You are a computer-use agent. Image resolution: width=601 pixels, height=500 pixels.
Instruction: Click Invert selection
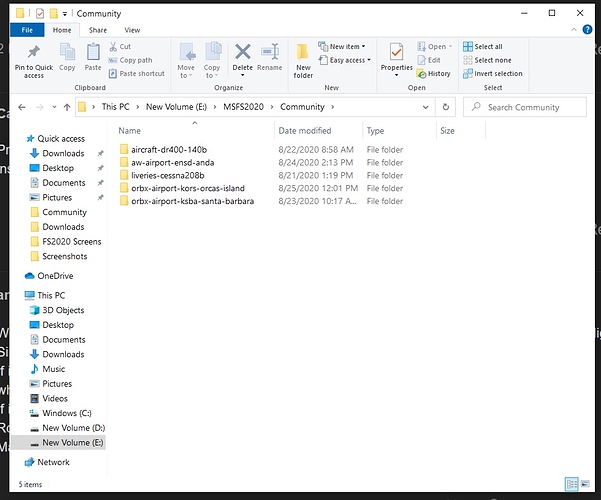coord(493,74)
